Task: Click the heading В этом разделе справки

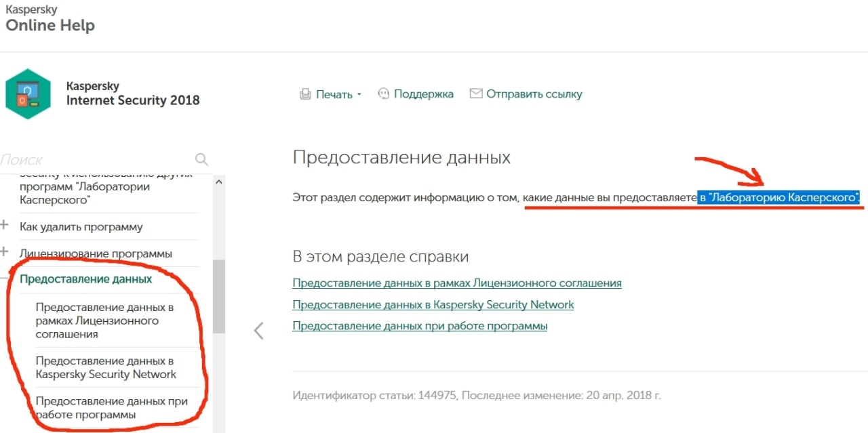Action: 380,257
